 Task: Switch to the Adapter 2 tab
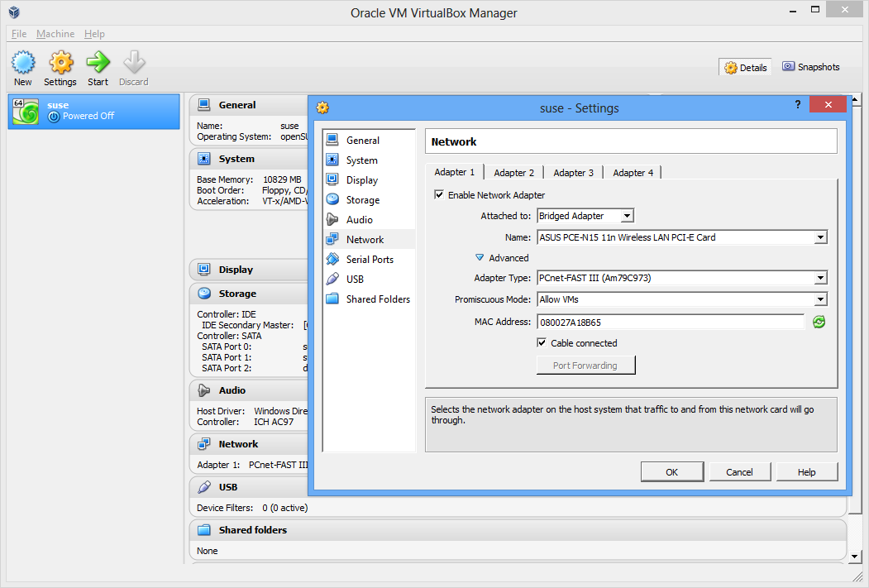[513, 173]
